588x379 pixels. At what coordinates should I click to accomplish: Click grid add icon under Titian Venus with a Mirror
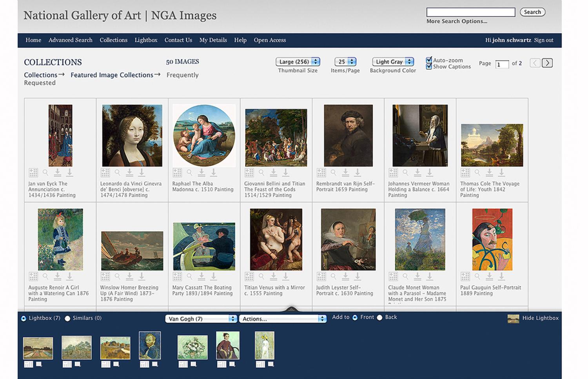[x=249, y=277]
